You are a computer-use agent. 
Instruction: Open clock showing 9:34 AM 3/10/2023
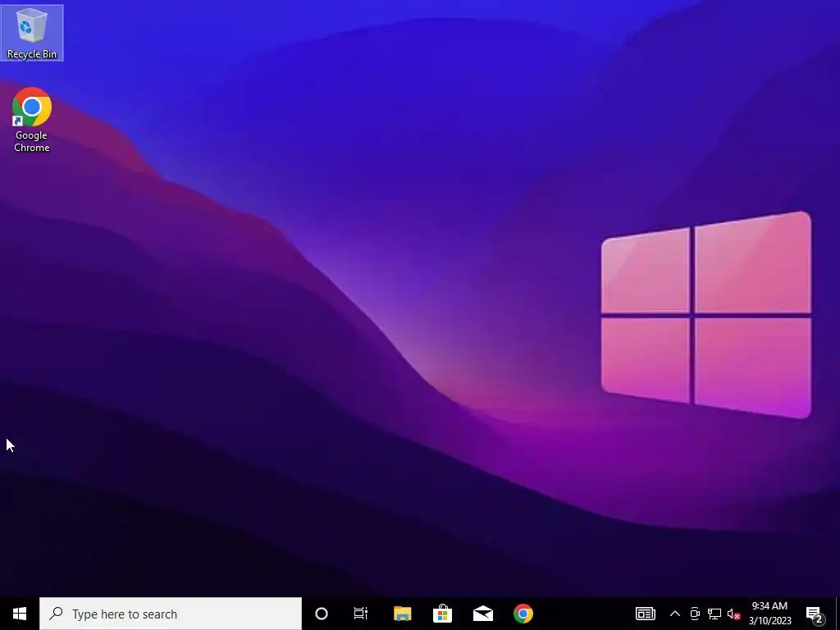pos(769,614)
